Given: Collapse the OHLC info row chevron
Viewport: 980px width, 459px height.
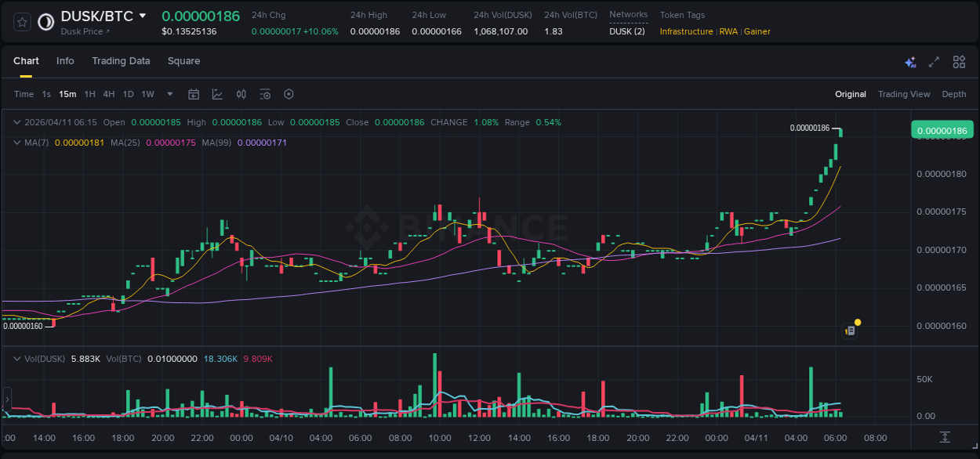Looking at the screenshot, I should (16, 122).
